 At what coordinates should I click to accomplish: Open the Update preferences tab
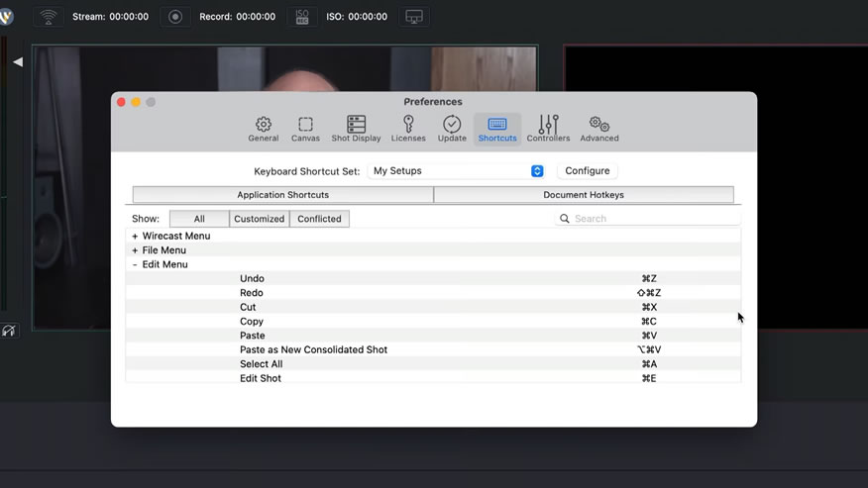452,129
